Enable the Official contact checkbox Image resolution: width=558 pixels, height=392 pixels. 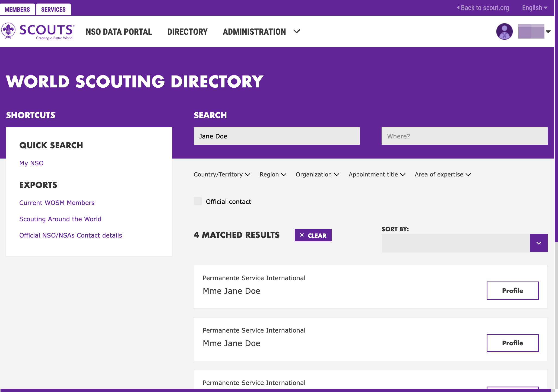point(198,201)
